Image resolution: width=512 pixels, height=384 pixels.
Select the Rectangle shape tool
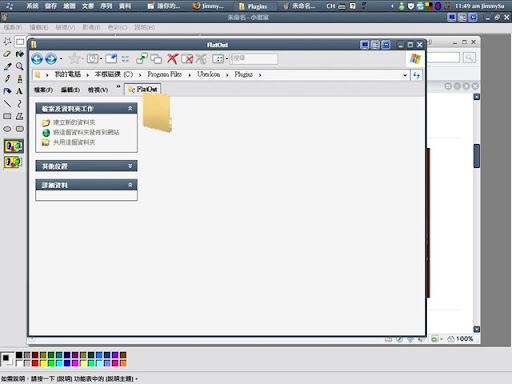(x=7, y=116)
